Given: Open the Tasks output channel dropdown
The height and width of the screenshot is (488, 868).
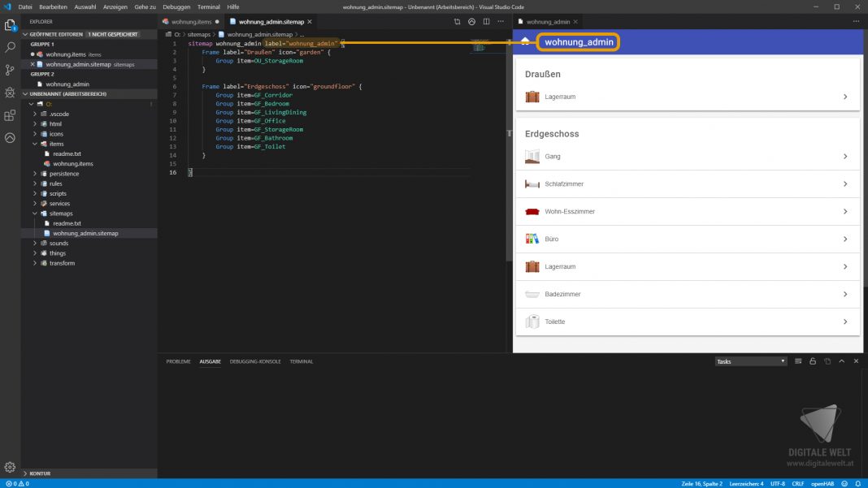Looking at the screenshot, I should tap(751, 361).
